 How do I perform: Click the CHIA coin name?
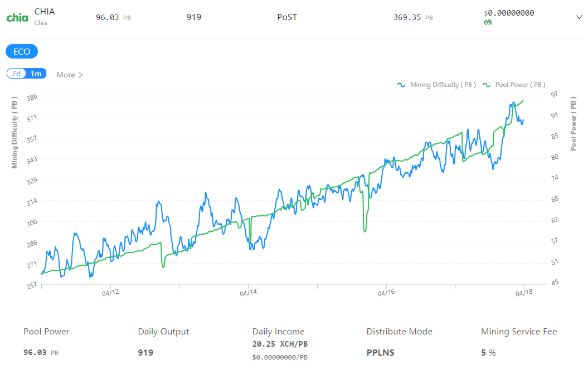click(45, 12)
